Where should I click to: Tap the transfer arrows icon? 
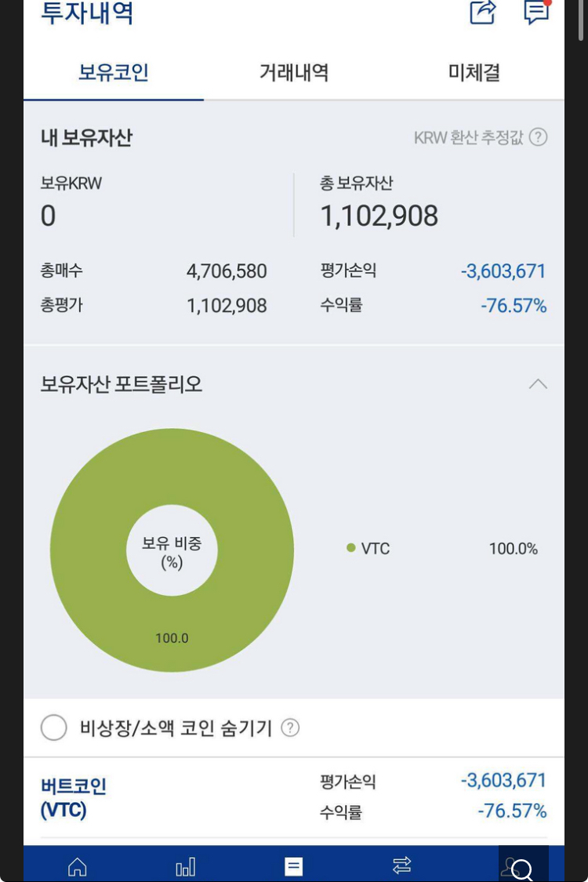tap(401, 865)
